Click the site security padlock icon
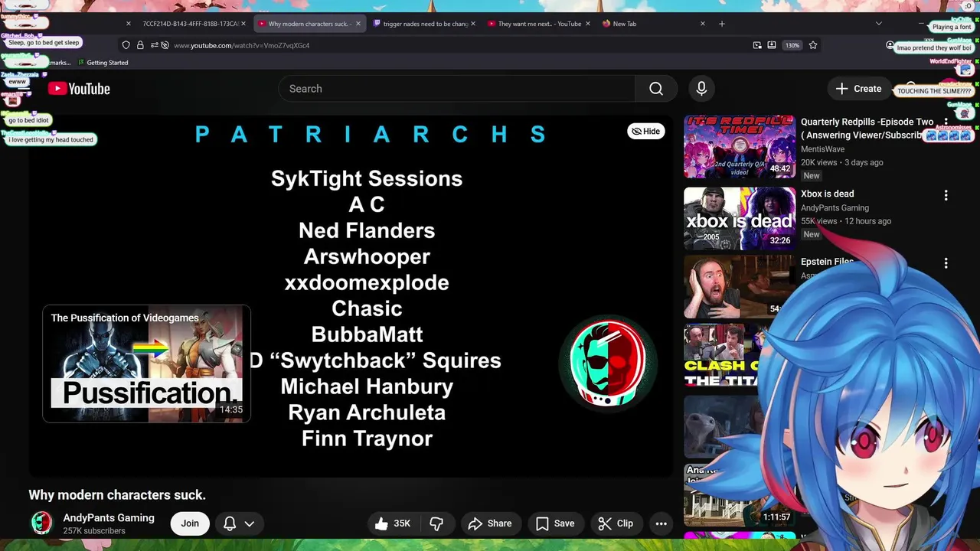Image resolution: width=980 pixels, height=551 pixels. coord(141,45)
